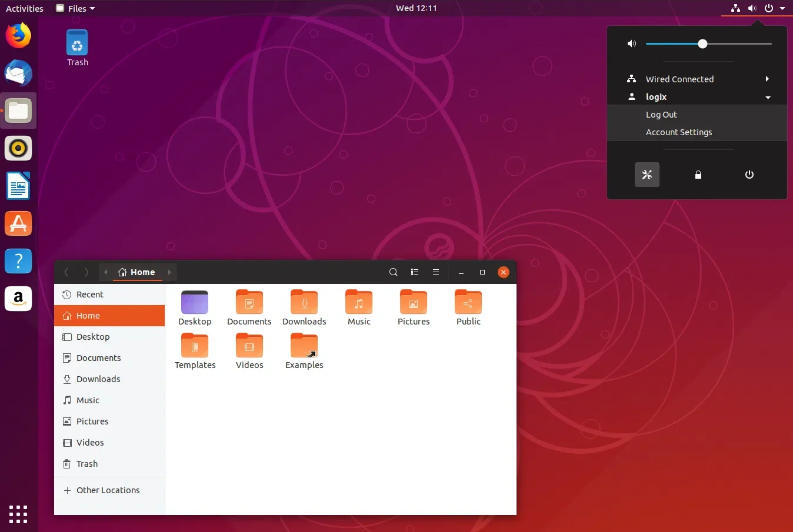793x532 pixels.
Task: Open Firefox from the dock
Action: click(x=18, y=35)
